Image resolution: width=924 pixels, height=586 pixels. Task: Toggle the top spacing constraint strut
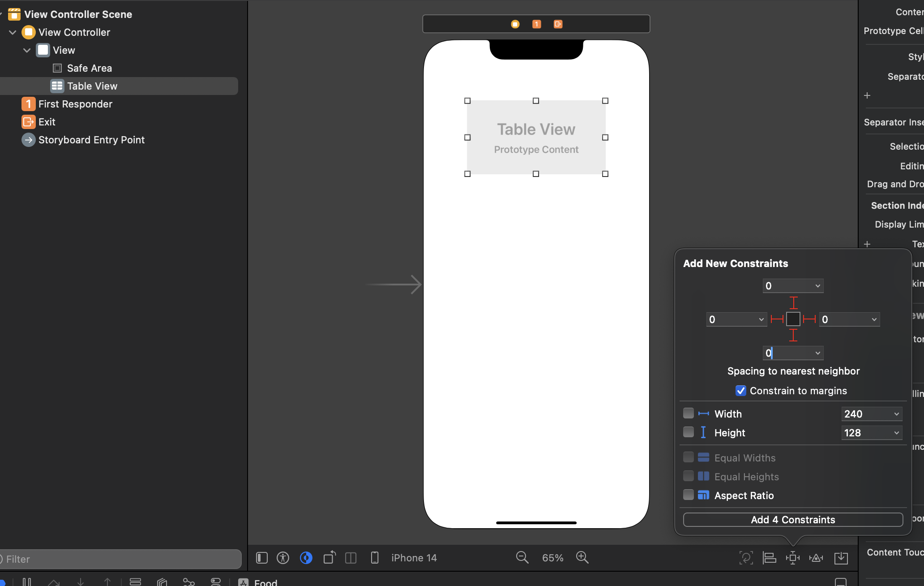pyautogui.click(x=793, y=303)
